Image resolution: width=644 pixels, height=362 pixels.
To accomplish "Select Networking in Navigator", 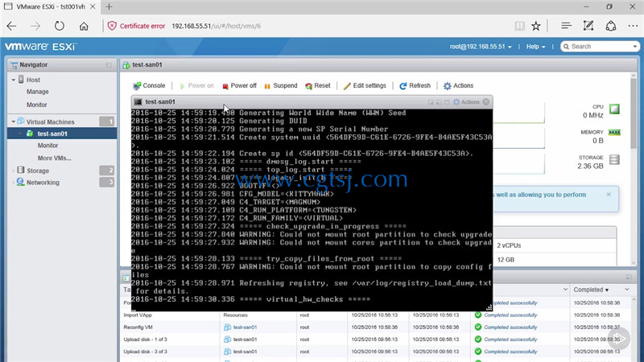I will coord(43,183).
